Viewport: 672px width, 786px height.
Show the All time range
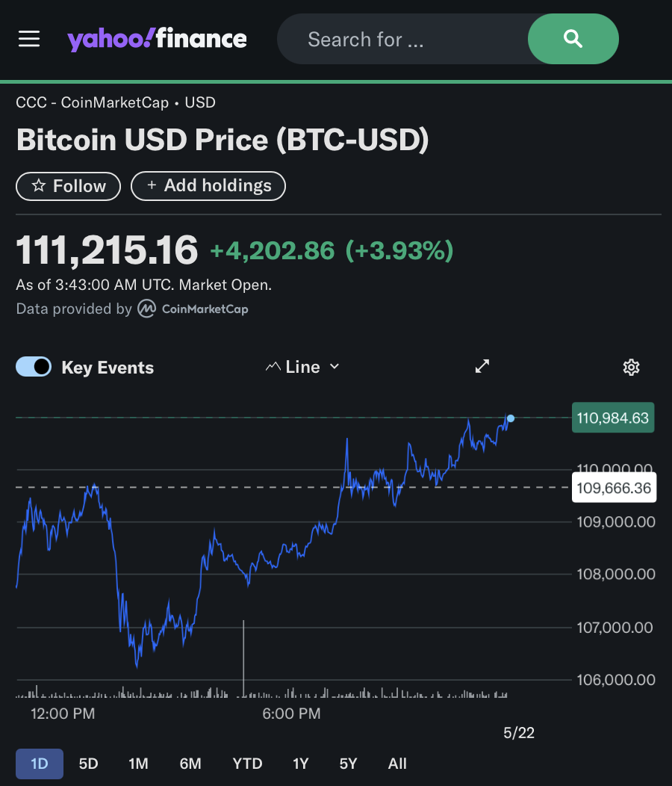pyautogui.click(x=397, y=764)
